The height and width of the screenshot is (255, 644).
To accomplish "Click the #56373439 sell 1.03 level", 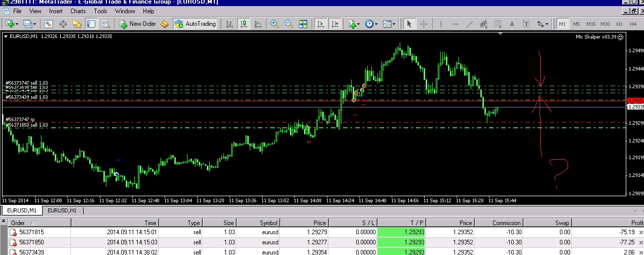I will [27, 97].
